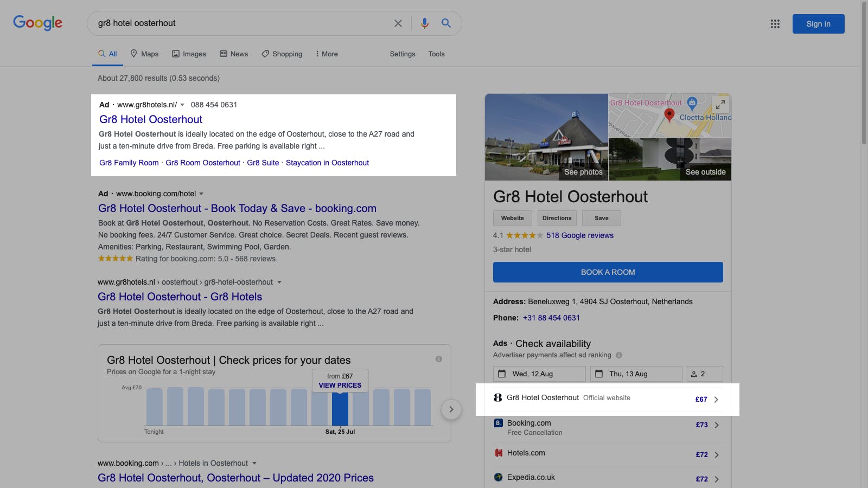Switch to the Maps tab

coord(144,54)
